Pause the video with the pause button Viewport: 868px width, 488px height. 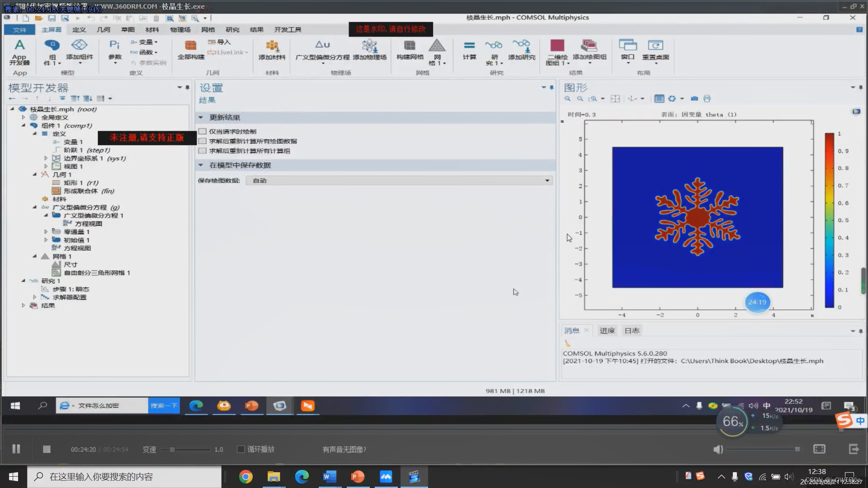(16, 449)
